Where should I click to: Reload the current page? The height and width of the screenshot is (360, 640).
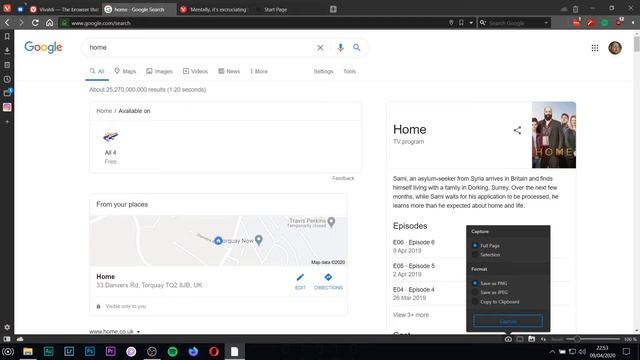coord(35,23)
